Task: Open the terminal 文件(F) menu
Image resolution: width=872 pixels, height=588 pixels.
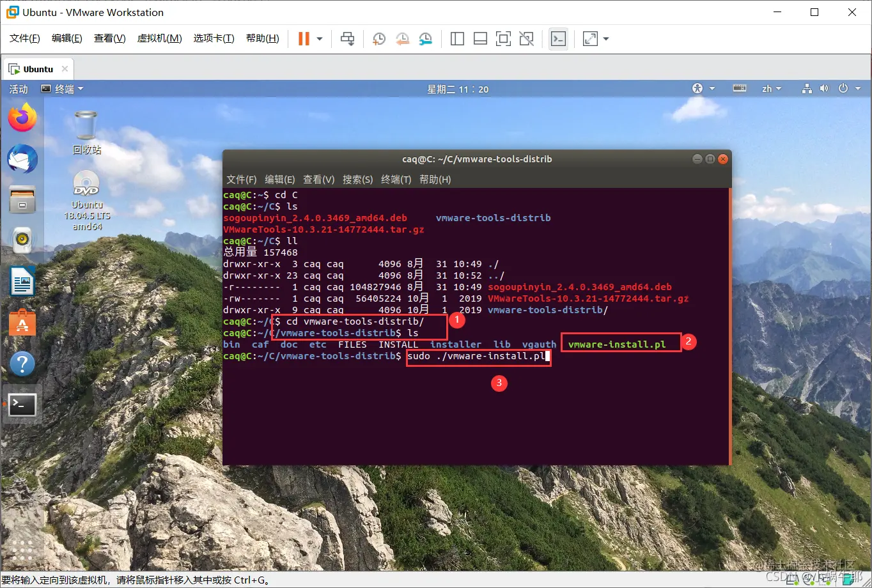Action: pyautogui.click(x=242, y=180)
